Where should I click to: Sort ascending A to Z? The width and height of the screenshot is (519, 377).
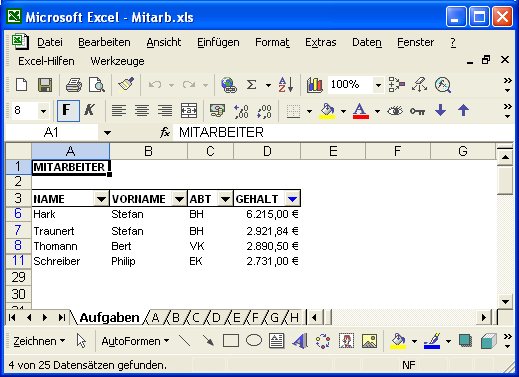[286, 85]
